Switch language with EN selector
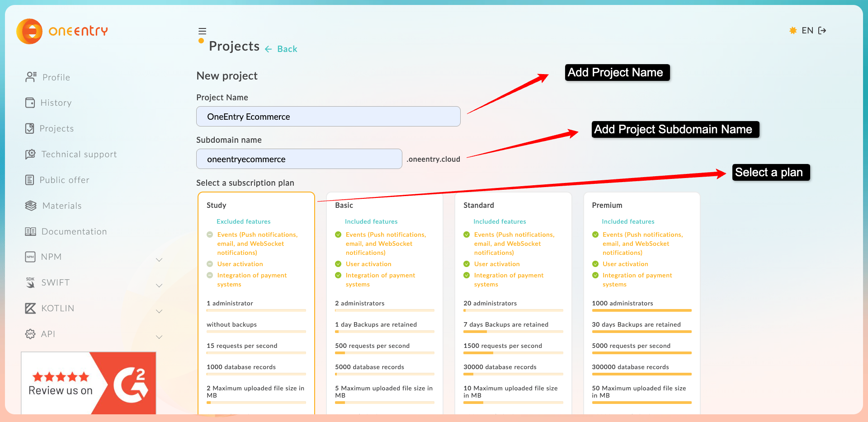The width and height of the screenshot is (868, 422). click(x=807, y=30)
